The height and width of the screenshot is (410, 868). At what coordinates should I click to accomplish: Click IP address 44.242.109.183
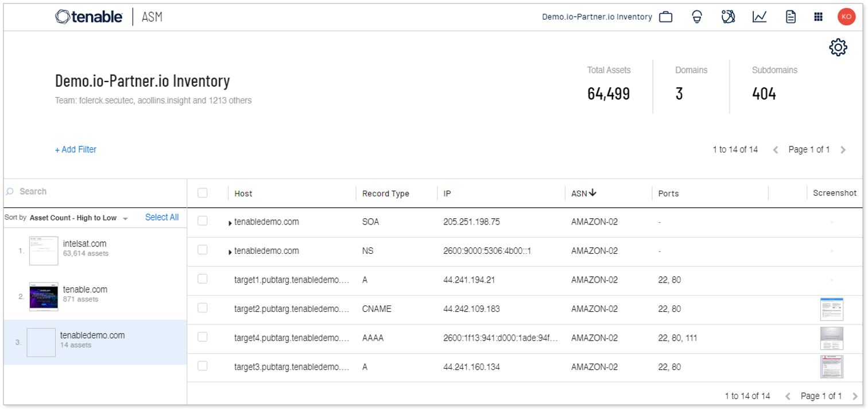tap(472, 309)
